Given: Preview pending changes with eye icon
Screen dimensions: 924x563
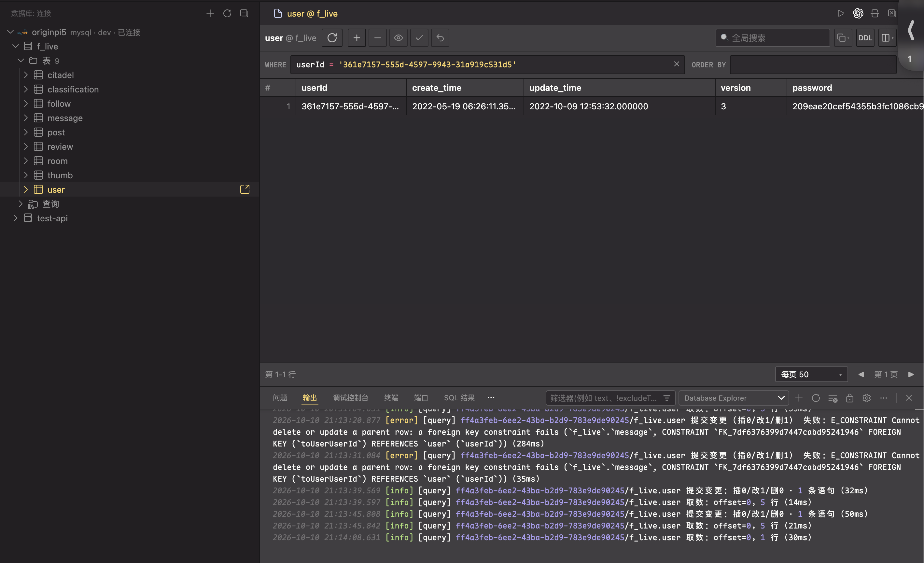Looking at the screenshot, I should 398,38.
